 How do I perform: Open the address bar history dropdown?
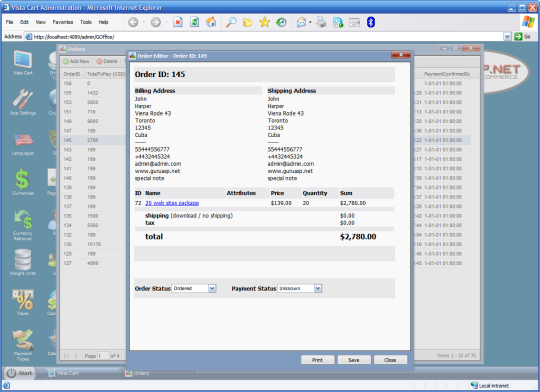click(x=507, y=37)
